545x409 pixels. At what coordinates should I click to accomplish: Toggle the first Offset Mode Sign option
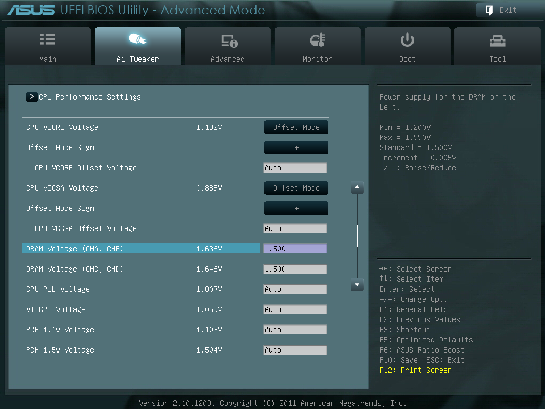[296, 148]
